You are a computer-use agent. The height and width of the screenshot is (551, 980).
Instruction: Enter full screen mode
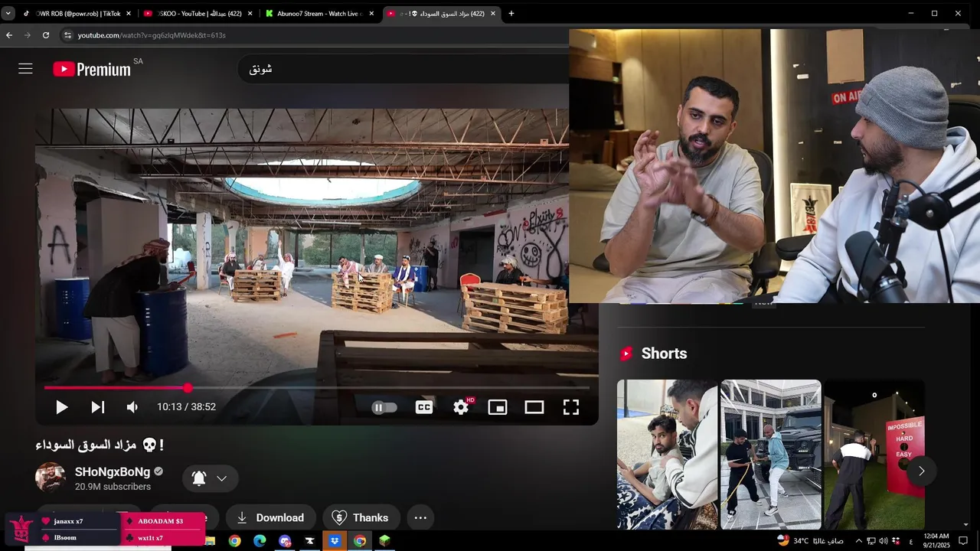(x=571, y=407)
